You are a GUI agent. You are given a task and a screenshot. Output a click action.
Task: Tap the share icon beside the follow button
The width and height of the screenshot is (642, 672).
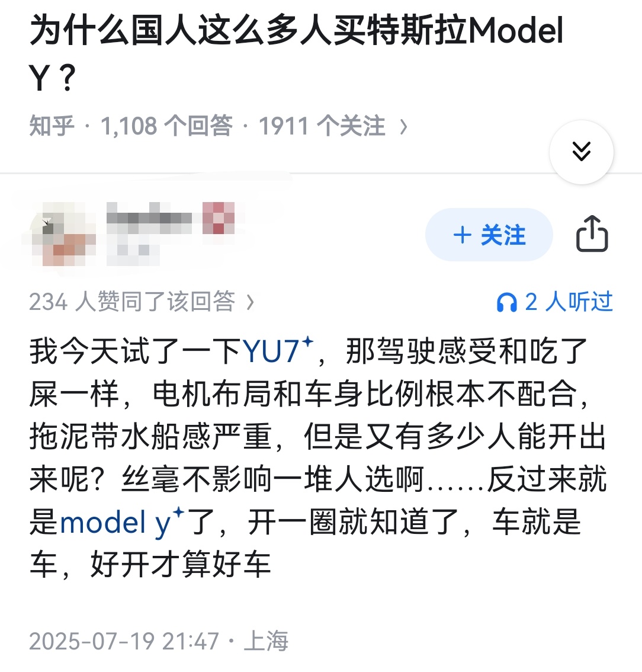pyautogui.click(x=592, y=234)
